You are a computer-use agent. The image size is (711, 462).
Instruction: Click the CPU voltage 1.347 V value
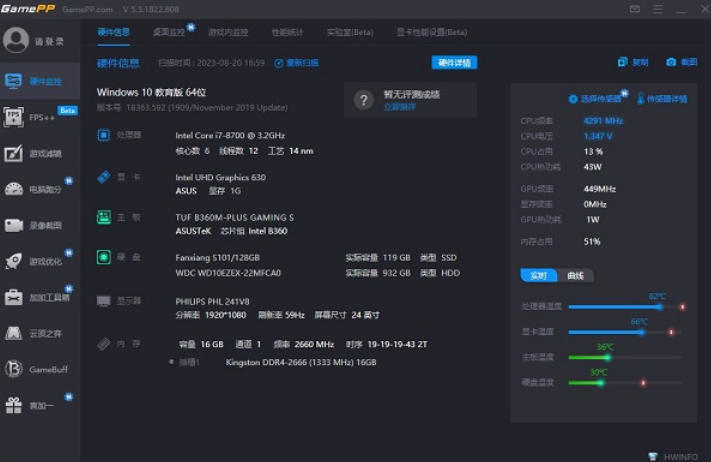click(x=598, y=136)
